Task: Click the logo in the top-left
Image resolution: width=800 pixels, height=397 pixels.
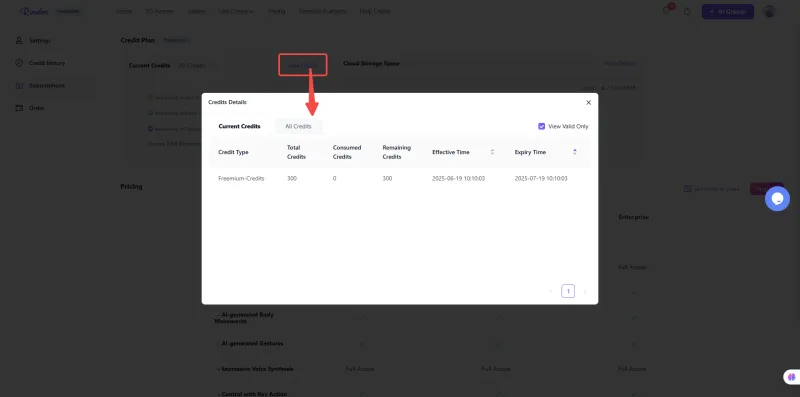Action: click(34, 11)
